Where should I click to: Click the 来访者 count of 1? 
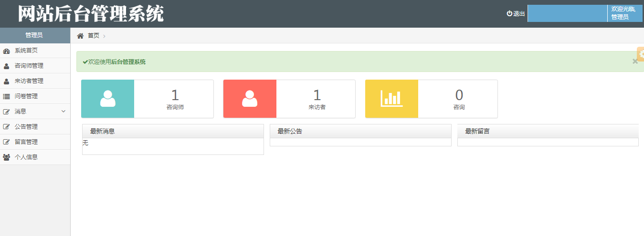point(317,95)
